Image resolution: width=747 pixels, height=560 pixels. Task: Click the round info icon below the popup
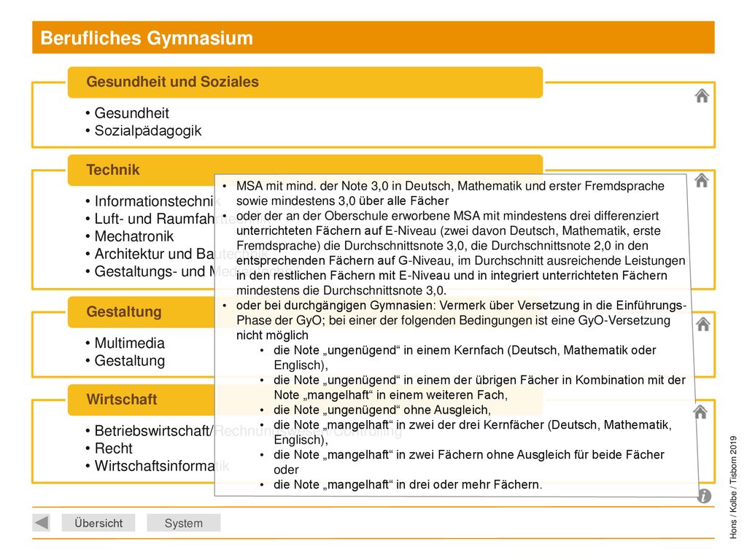(x=704, y=496)
